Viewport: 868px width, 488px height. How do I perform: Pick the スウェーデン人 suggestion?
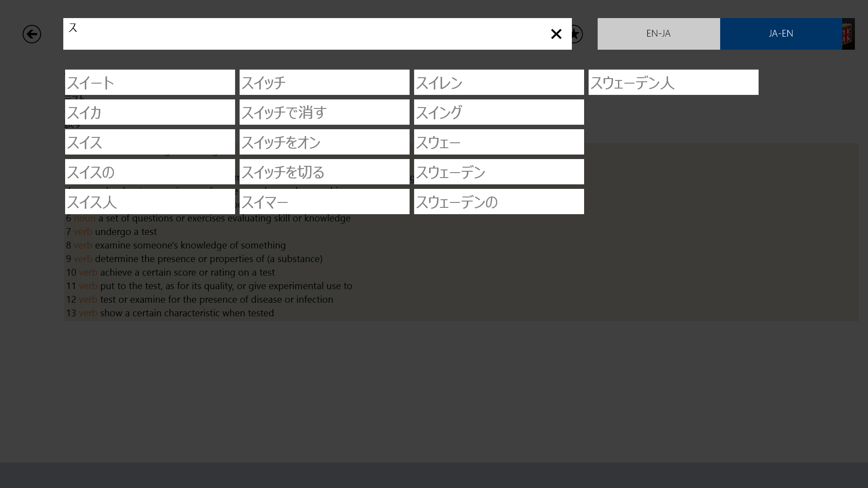[x=673, y=82]
